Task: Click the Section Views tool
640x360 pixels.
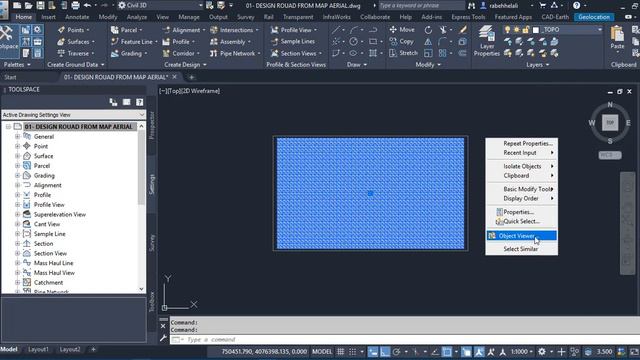Action: (296, 53)
